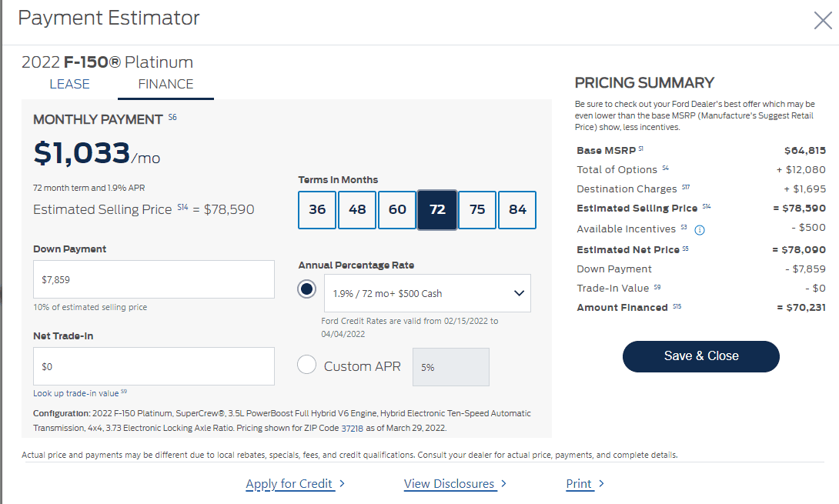Screen dimensions: 839x504
Task: Click the Custom APR percentage field
Action: (450, 366)
